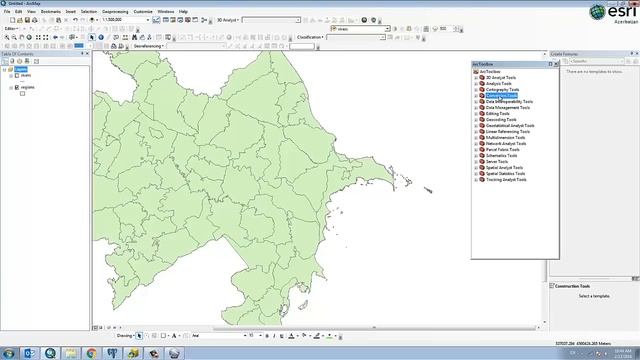Expand Conversion Tools toolbox
This screenshot has width=640, height=360.
tap(476, 96)
